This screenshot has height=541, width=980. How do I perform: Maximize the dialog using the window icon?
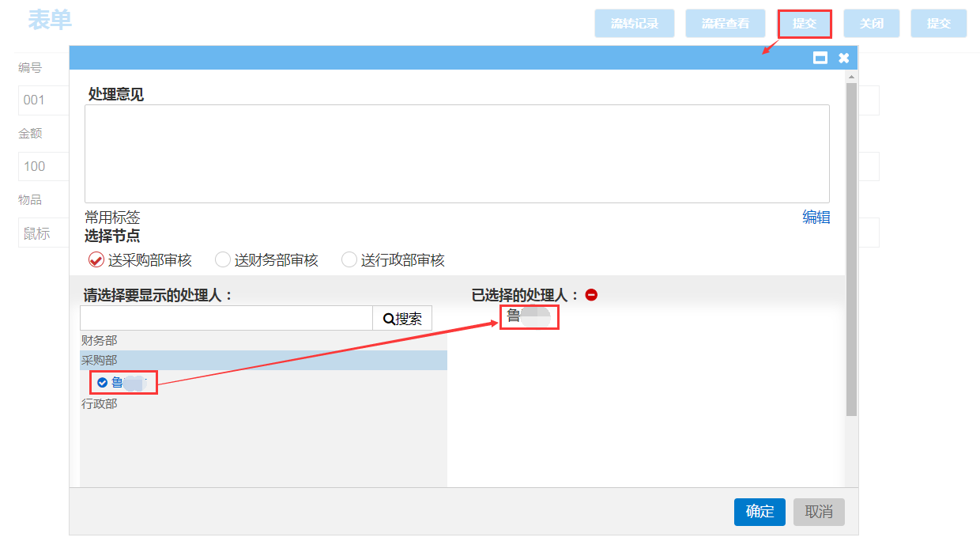[820, 58]
